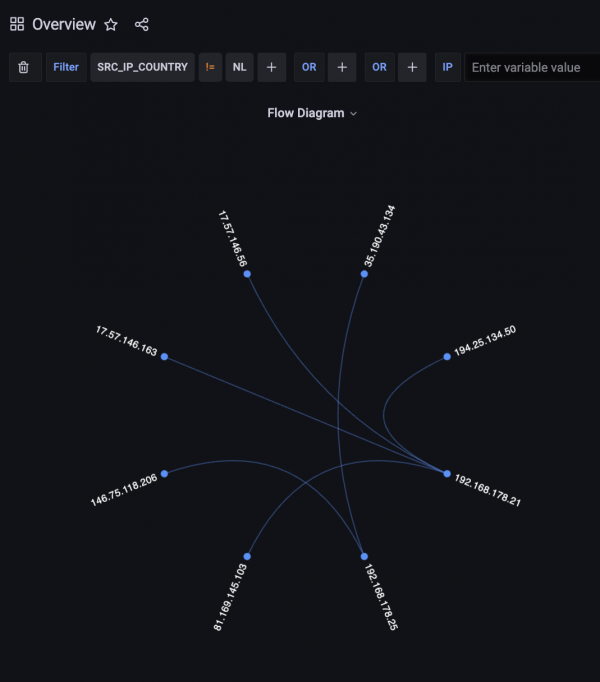Click the plus button just before IP label
This screenshot has height=682, width=600.
(x=412, y=67)
